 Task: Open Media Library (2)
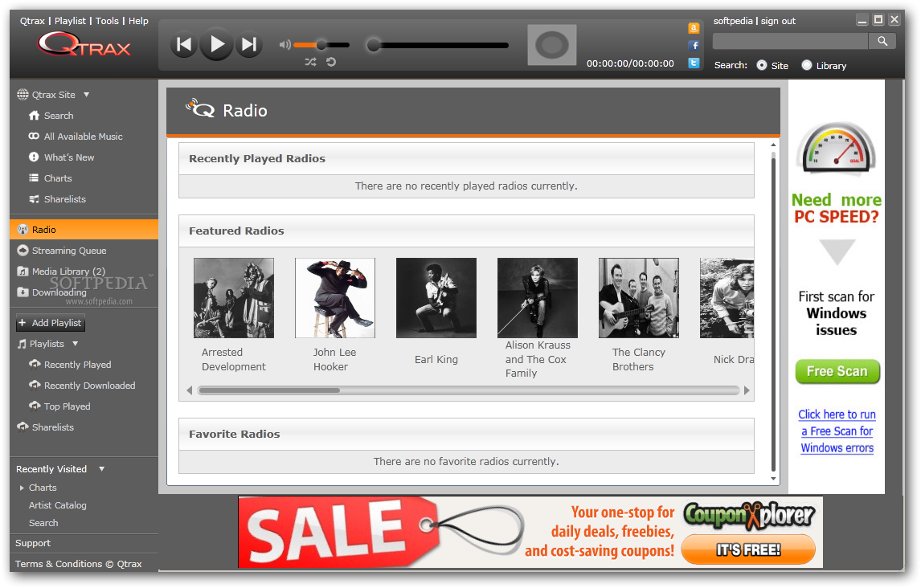61,272
